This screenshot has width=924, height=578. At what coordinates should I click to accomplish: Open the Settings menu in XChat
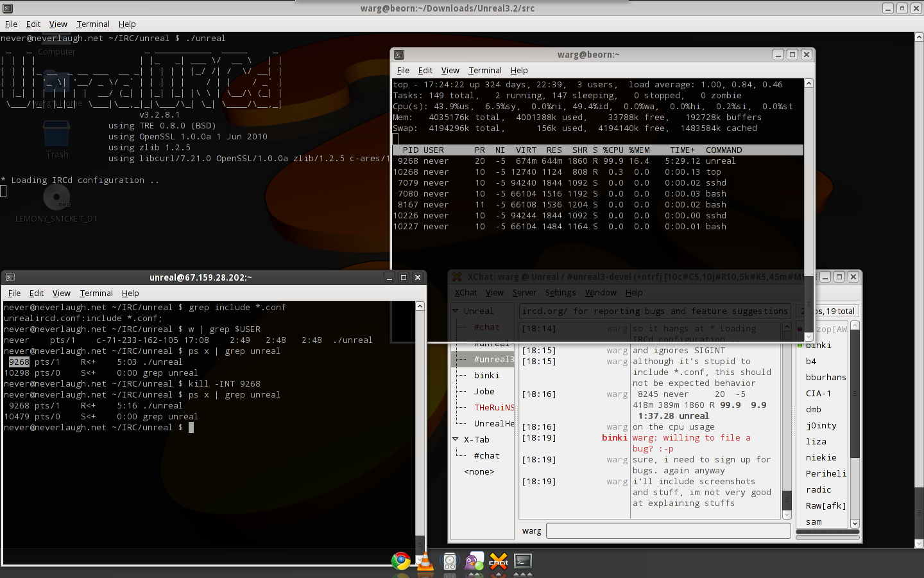coord(560,293)
